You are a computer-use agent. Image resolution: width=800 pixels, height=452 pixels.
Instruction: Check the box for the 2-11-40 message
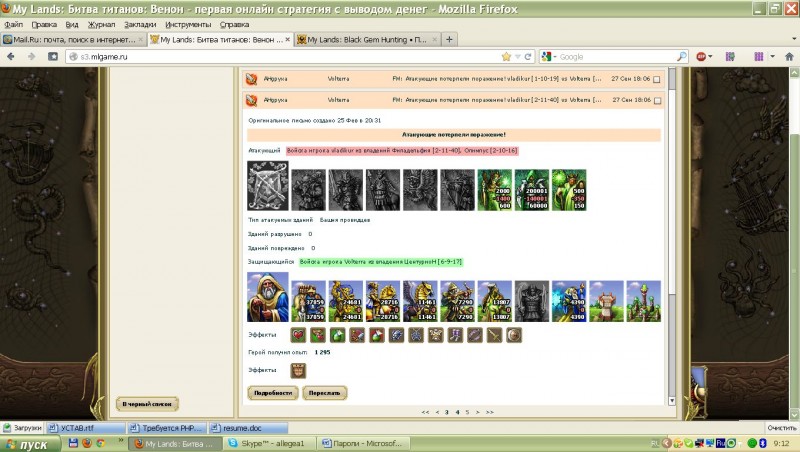[x=656, y=100]
